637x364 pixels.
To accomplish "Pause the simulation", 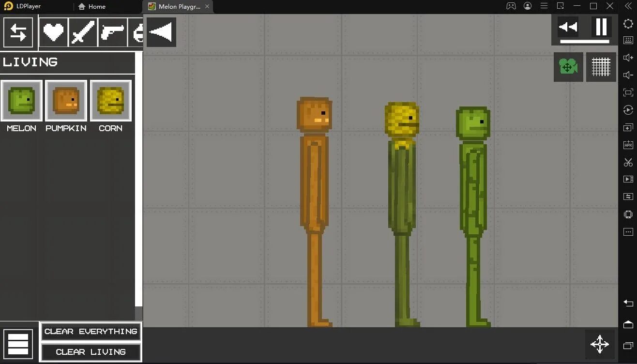I will [601, 27].
